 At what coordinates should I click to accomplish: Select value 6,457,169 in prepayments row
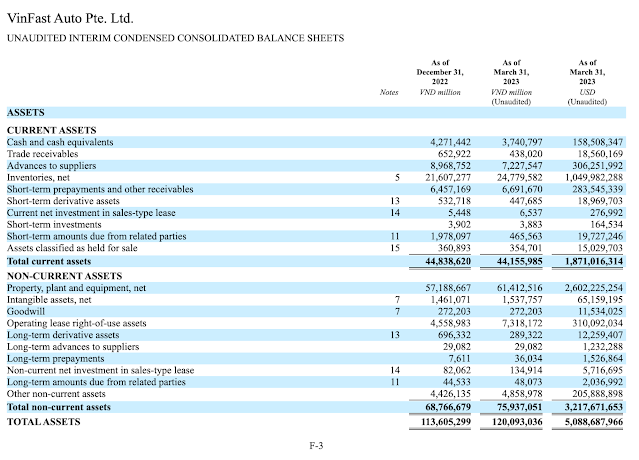point(450,189)
